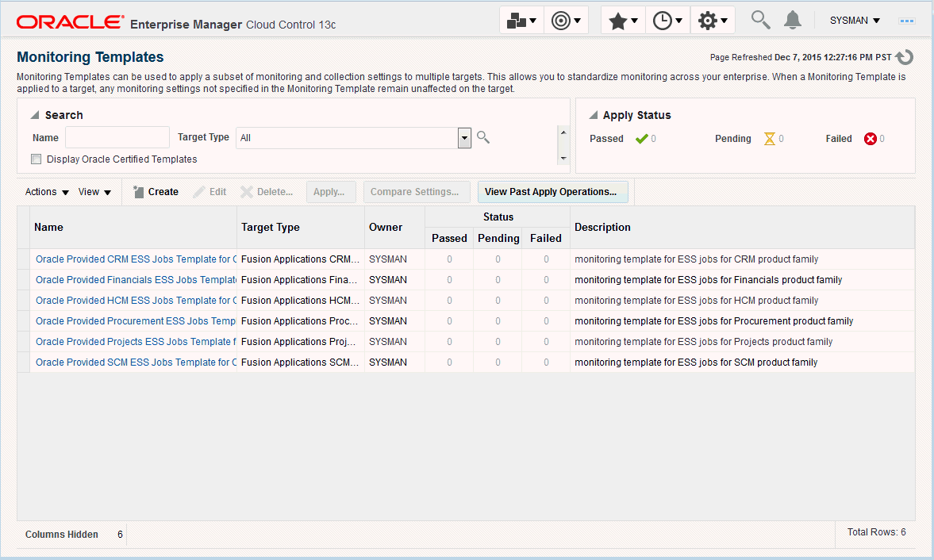This screenshot has height=560, width=934.
Task: Click the Create button
Action: tap(156, 192)
